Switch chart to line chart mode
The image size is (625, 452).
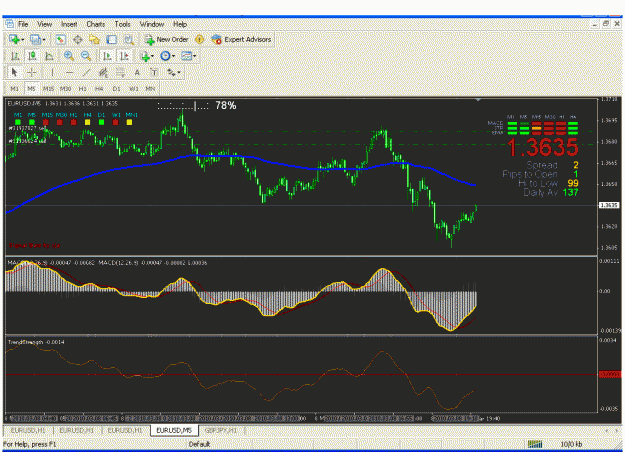tap(49, 56)
